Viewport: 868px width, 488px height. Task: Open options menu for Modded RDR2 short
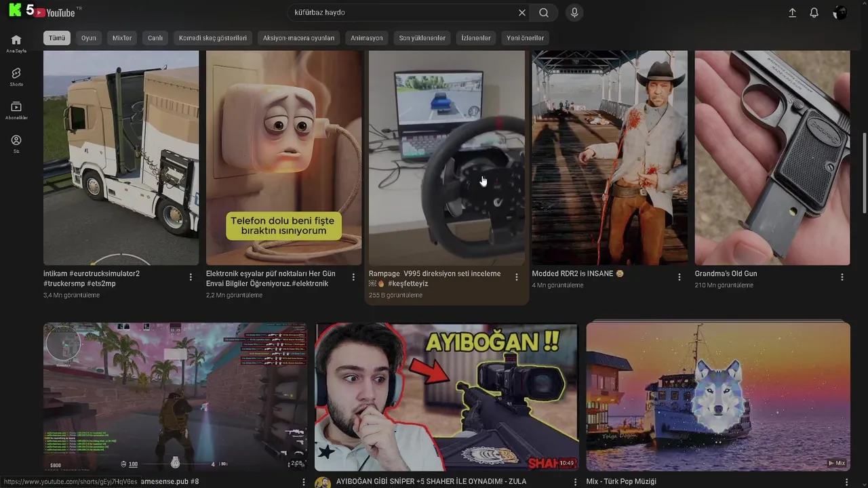679,277
